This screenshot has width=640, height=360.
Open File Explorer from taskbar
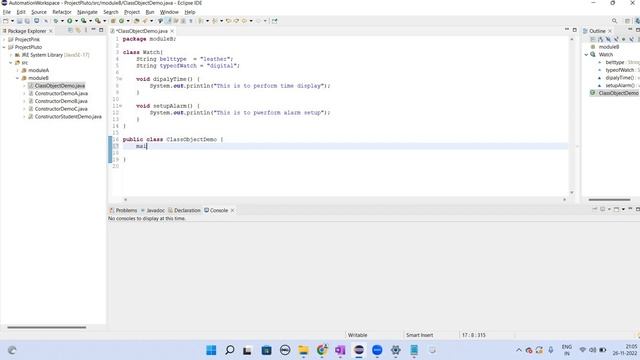click(x=303, y=350)
